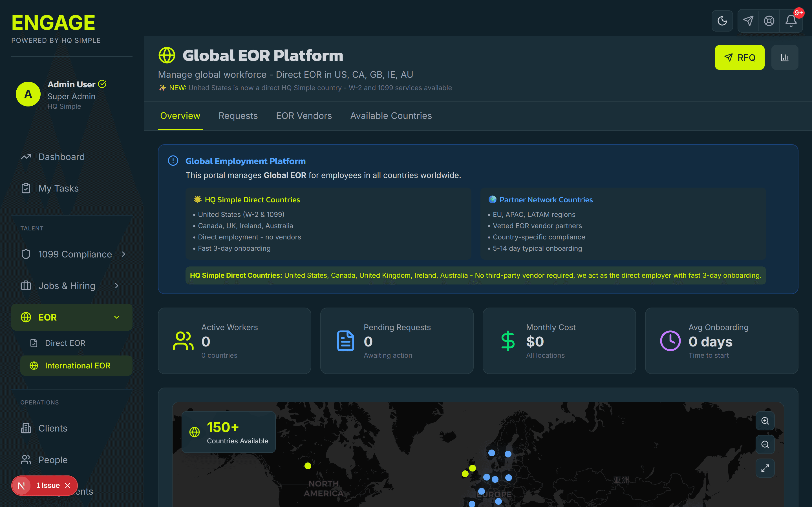Click the verified checkmark beside Admin User
This screenshot has height=507, width=812.
point(102,84)
